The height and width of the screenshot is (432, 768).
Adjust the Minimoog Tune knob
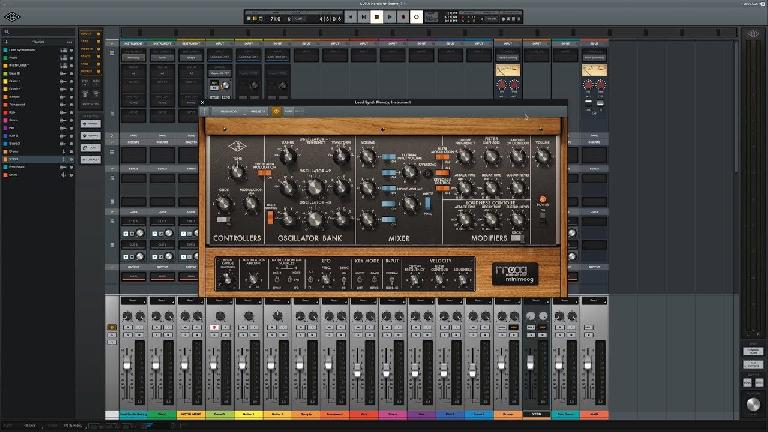click(237, 171)
